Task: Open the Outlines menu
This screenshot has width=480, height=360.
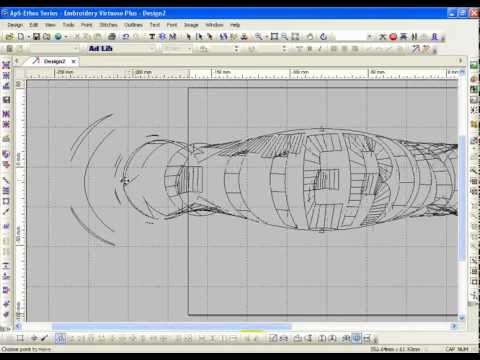Action: (133, 25)
